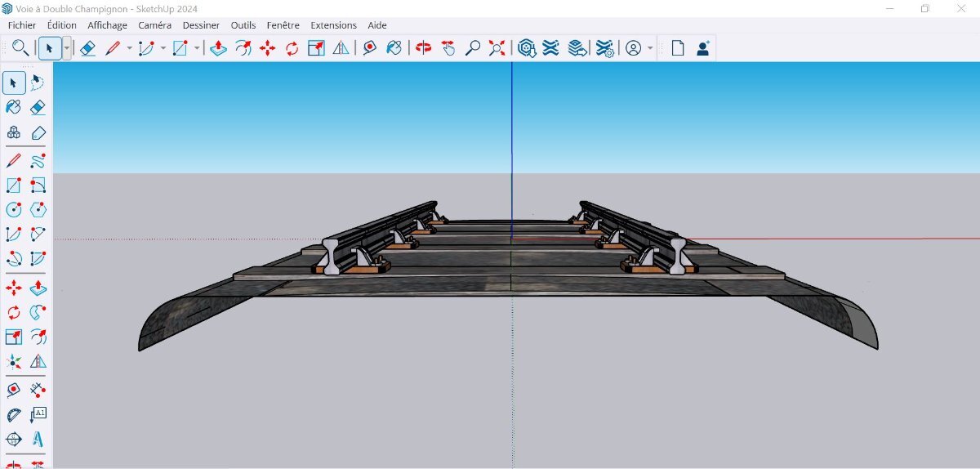This screenshot has height=469, width=980.
Task: Choose the Polygon tool in left palette
Action: (x=38, y=210)
